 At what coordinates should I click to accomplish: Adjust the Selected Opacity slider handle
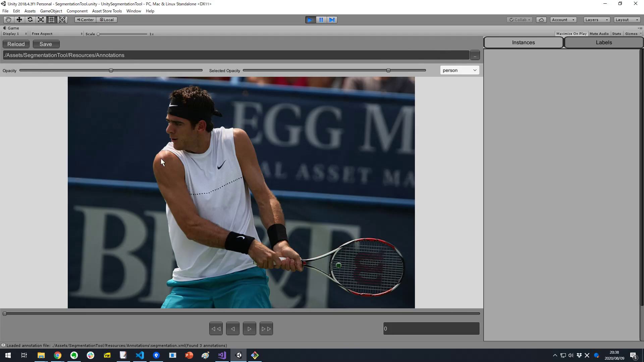pos(388,70)
